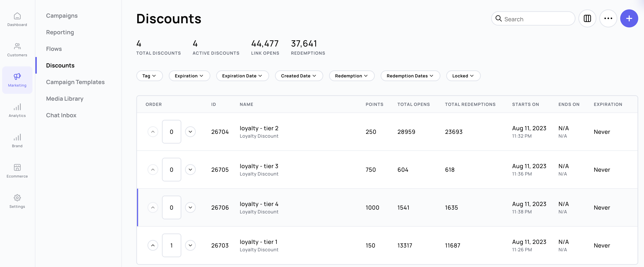
Task: Expand the Locked filter dropdown
Action: pyautogui.click(x=463, y=76)
